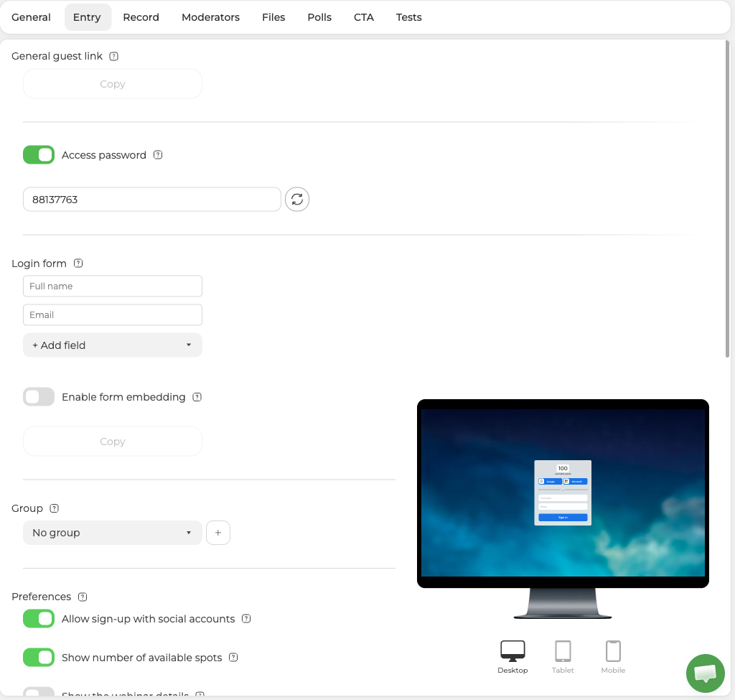Open the Add field dropdown
This screenshot has width=735, height=700.
tap(113, 345)
